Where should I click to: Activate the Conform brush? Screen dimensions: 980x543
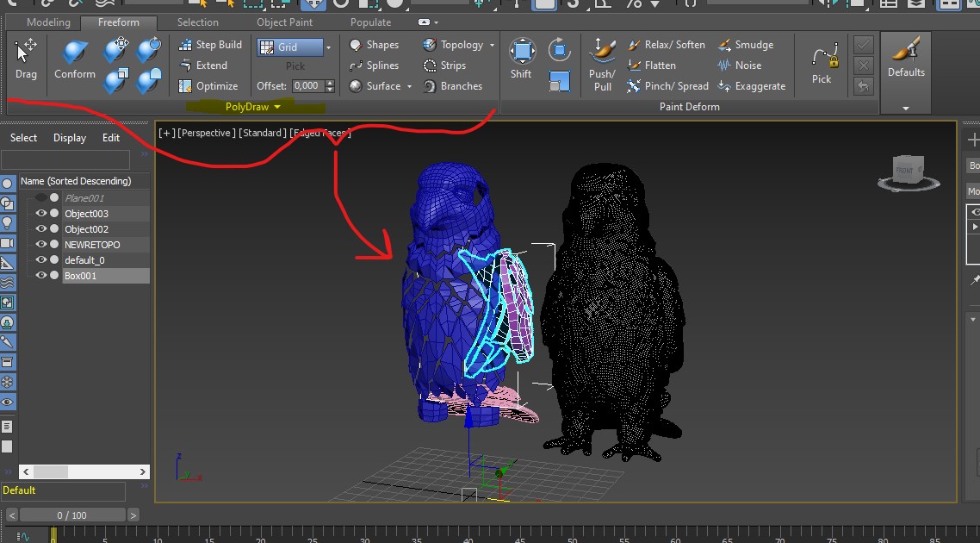[75, 59]
